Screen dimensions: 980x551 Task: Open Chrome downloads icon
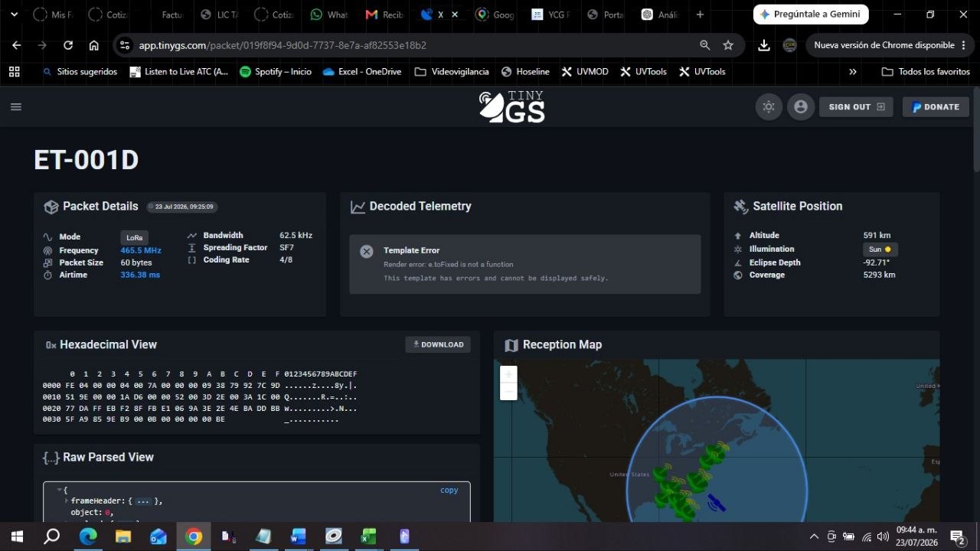tap(764, 45)
